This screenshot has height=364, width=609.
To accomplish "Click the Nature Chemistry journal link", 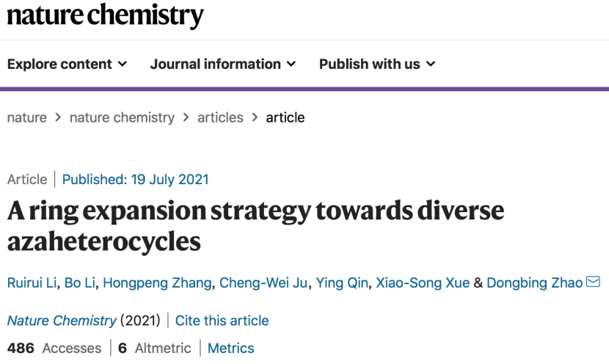I will click(62, 321).
